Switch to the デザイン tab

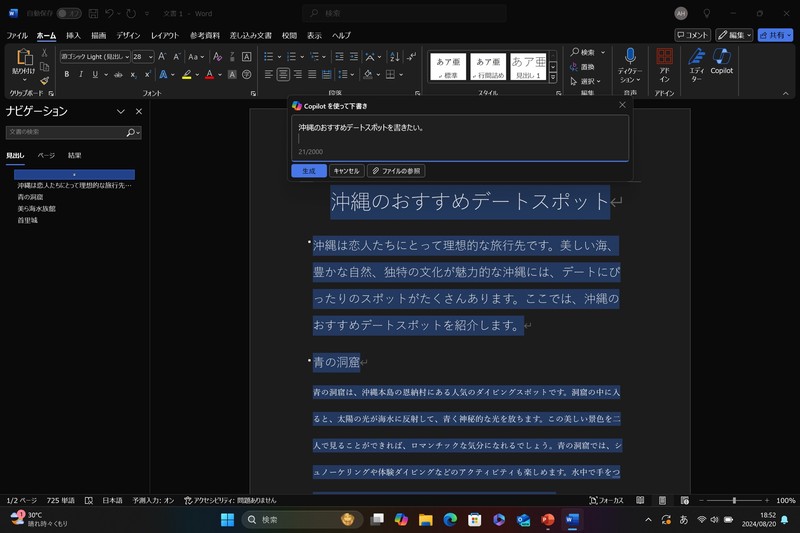click(x=128, y=35)
